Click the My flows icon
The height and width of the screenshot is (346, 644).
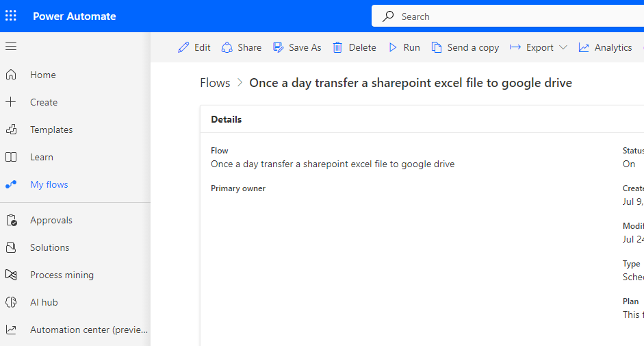(11, 184)
